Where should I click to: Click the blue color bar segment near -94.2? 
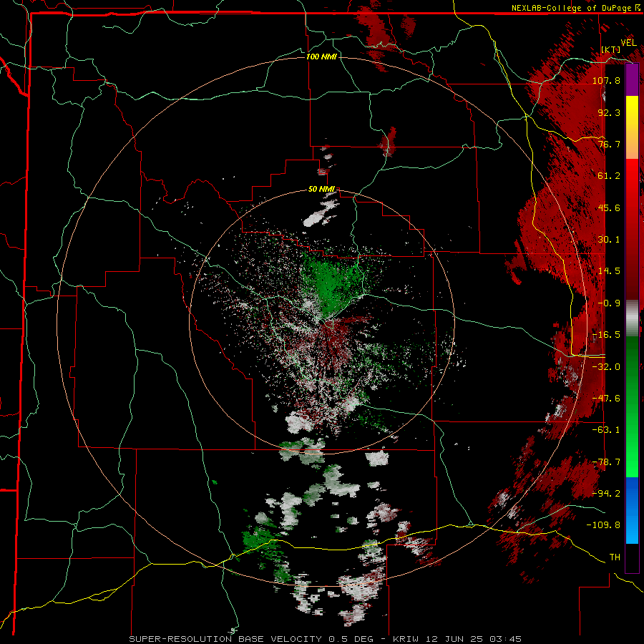click(632, 493)
